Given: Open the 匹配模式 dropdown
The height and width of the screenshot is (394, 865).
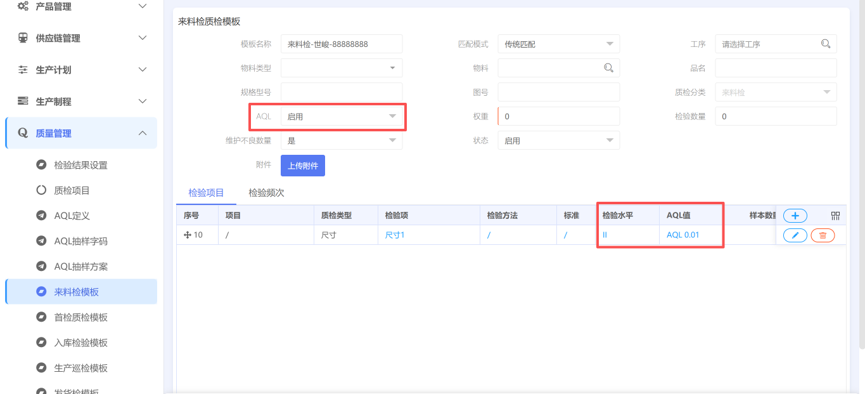Looking at the screenshot, I should point(558,44).
